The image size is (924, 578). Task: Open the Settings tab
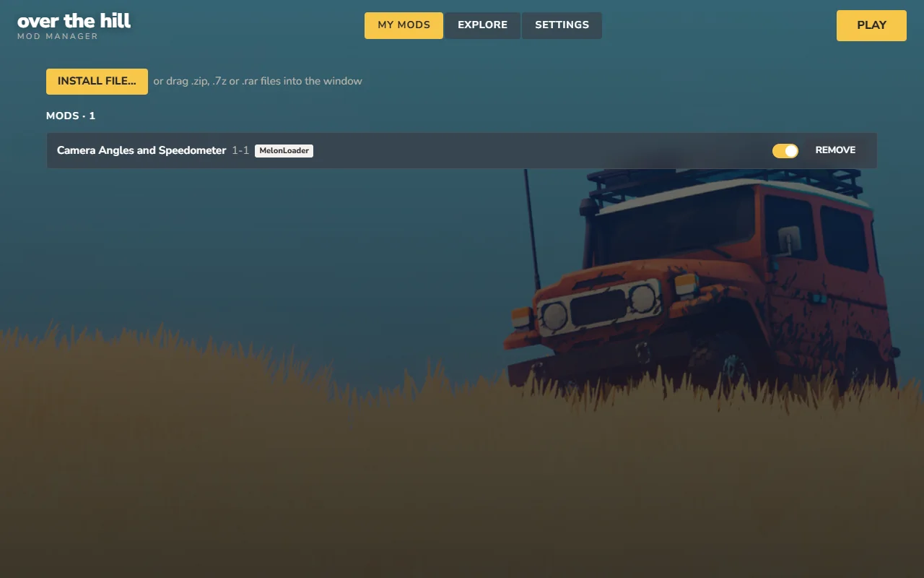point(562,25)
